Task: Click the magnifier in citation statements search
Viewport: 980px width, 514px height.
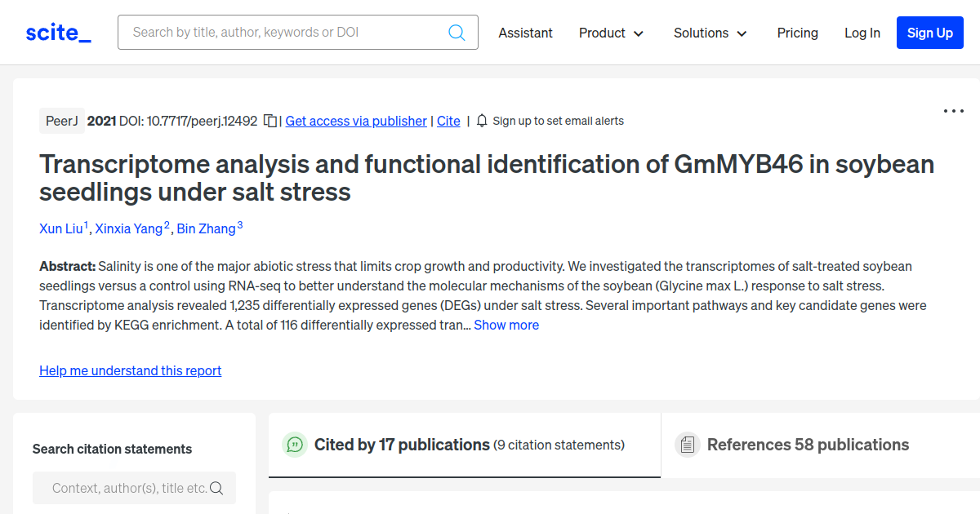Action: click(x=216, y=488)
